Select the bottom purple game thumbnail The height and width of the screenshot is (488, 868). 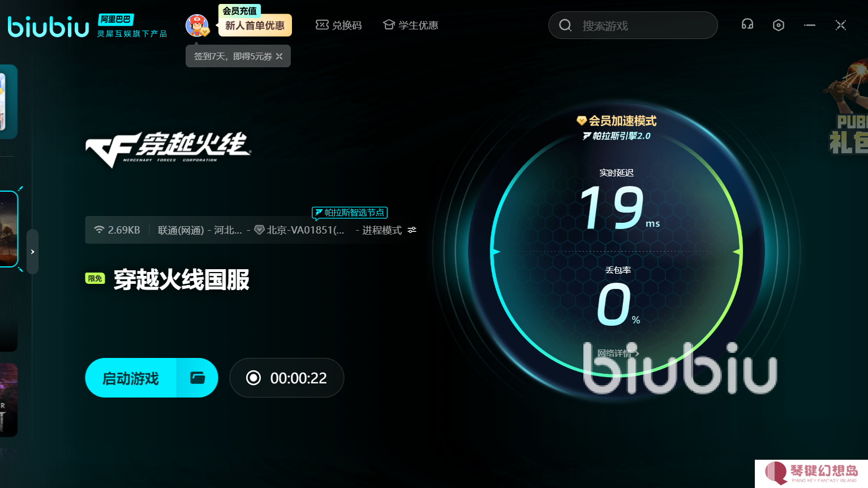click(x=8, y=400)
